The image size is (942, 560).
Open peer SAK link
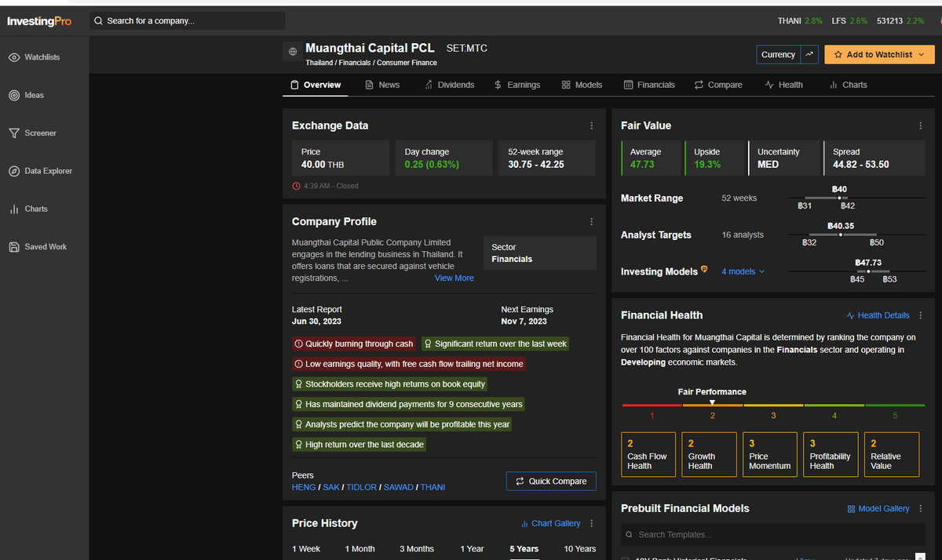(331, 487)
